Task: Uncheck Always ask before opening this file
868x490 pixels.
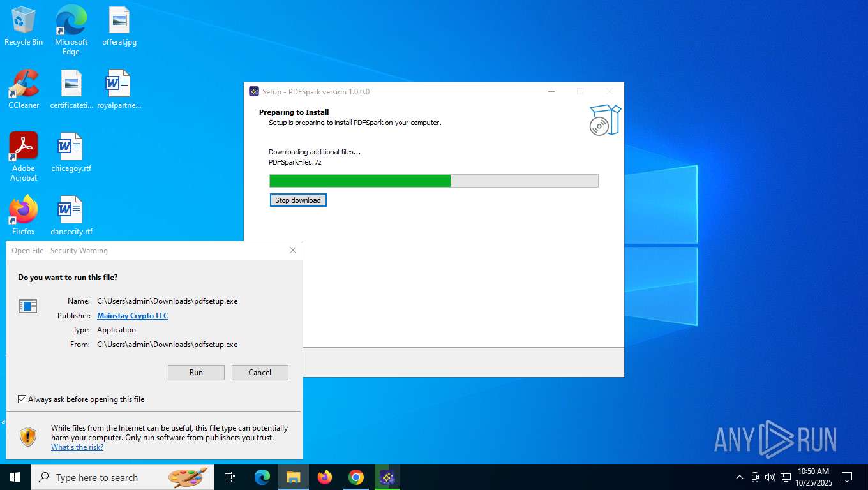Action: pos(22,399)
